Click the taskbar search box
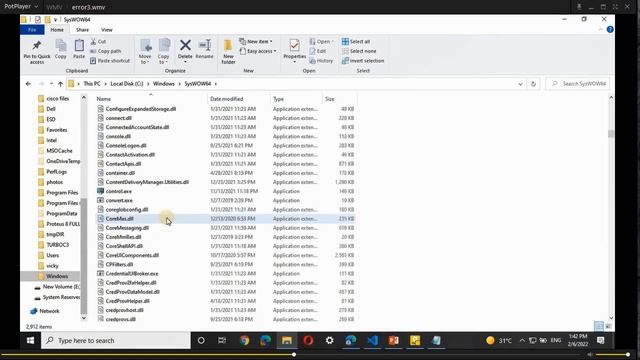 click(x=116, y=340)
